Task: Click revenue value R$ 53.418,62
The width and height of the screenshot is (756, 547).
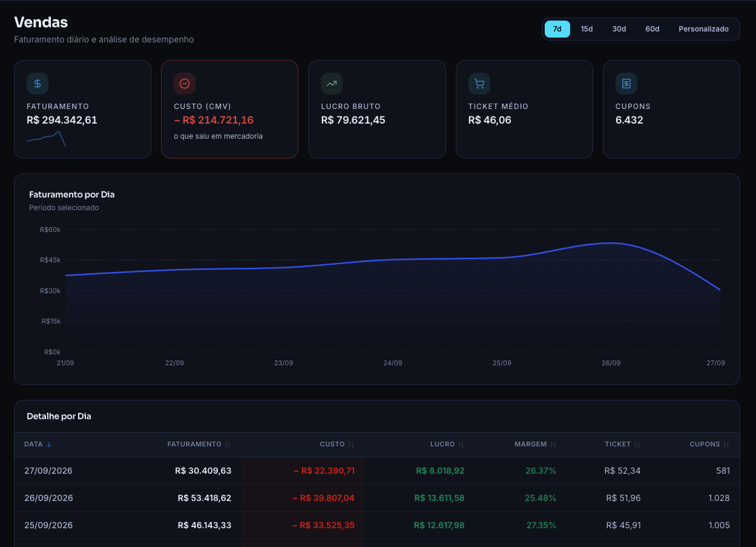Action: (x=205, y=498)
